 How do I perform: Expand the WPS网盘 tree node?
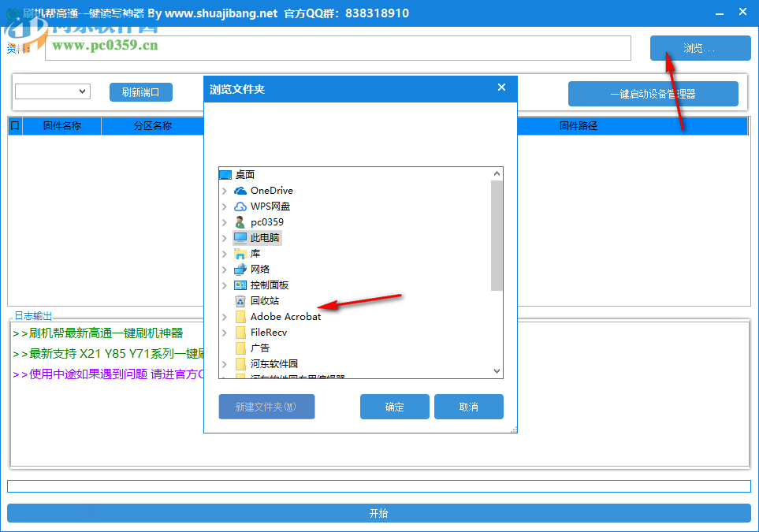(225, 206)
